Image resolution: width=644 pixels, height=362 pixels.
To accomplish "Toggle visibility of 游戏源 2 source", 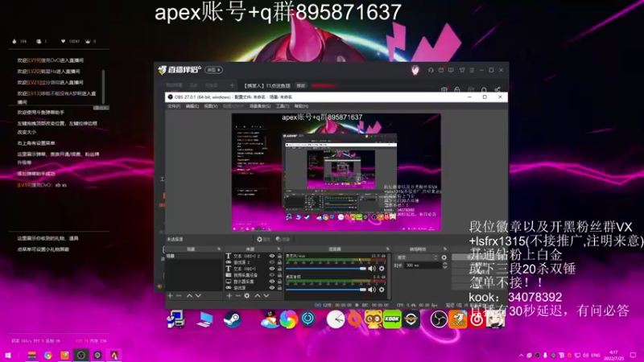I will 272,262.
